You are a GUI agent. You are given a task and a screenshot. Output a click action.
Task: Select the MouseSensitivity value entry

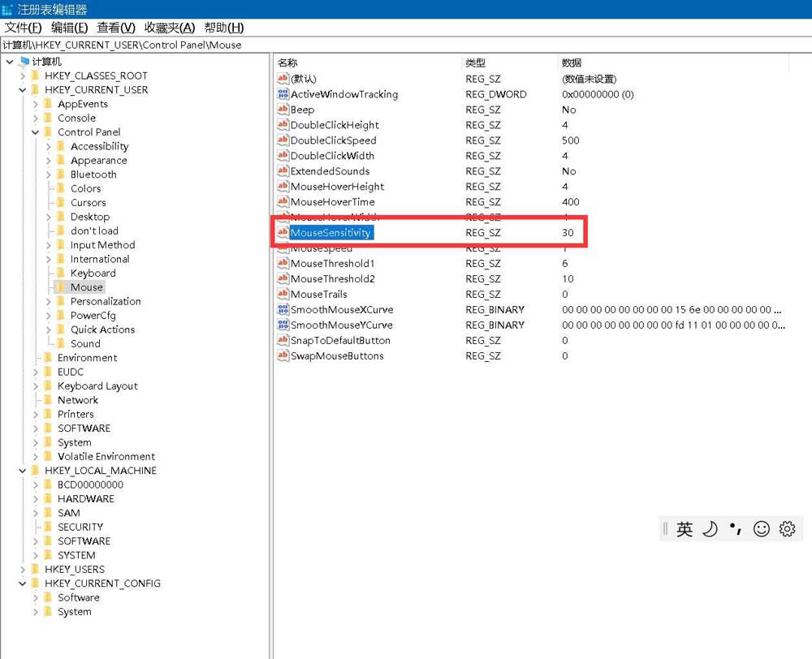(330, 233)
